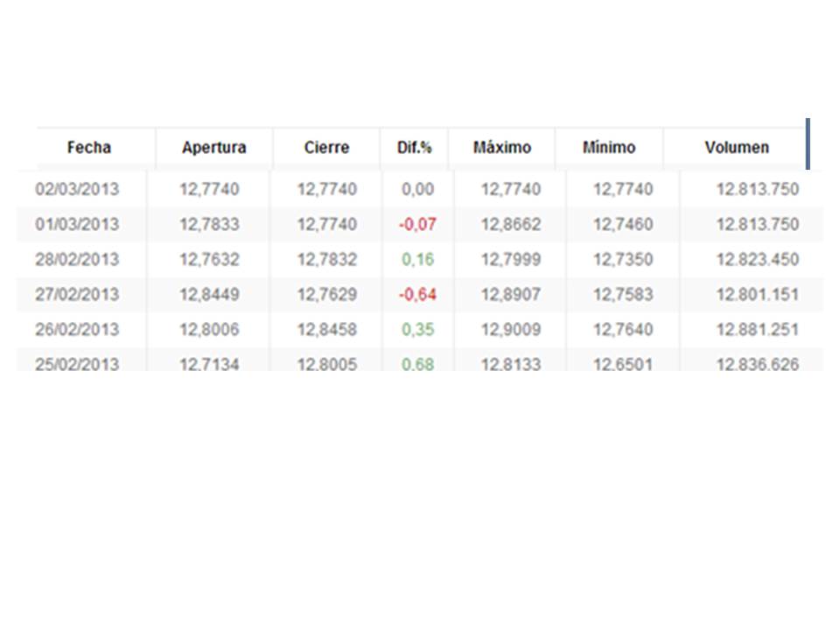Viewport: 840px width, 630px height.
Task: Select date 28/02/2013
Action: click(x=77, y=259)
